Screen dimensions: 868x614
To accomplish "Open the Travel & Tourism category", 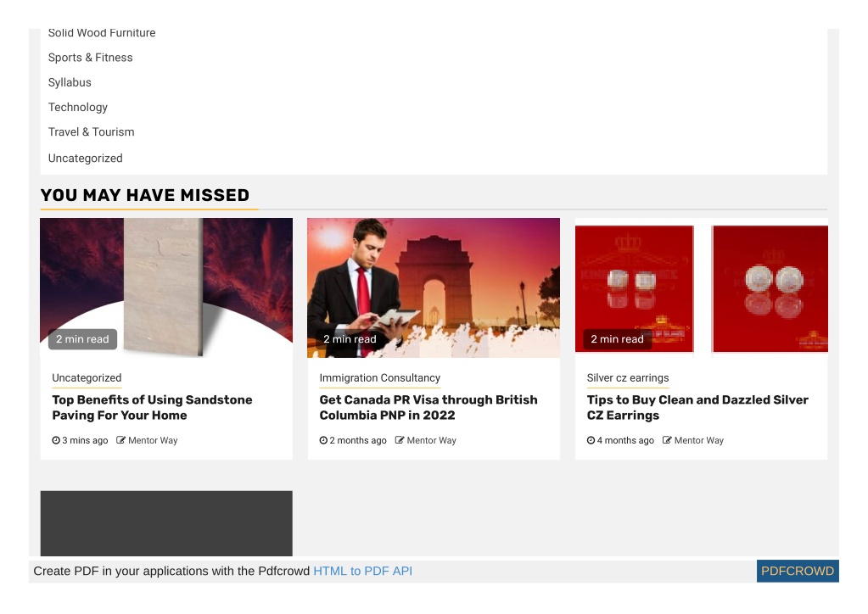I will [x=92, y=132].
